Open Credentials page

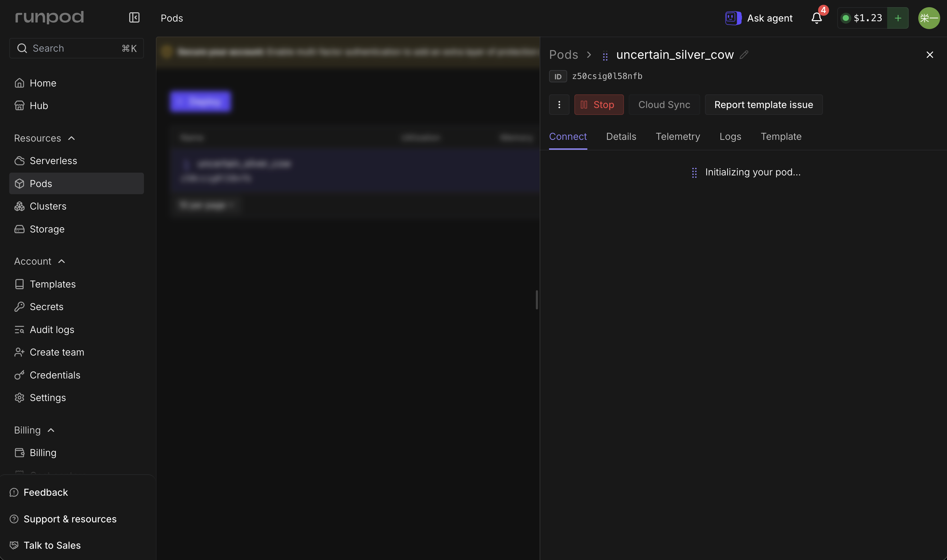tap(77, 375)
